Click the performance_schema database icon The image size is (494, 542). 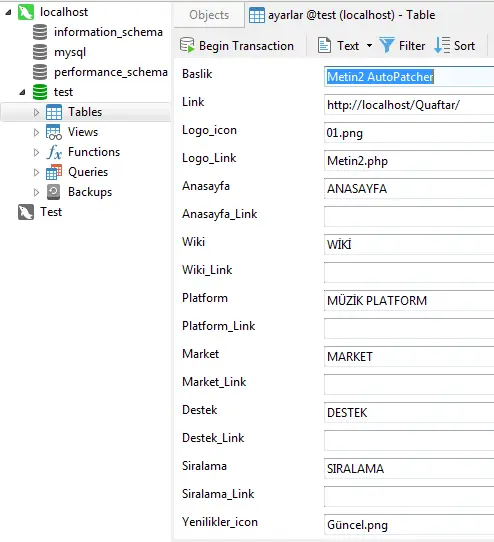coord(40,72)
